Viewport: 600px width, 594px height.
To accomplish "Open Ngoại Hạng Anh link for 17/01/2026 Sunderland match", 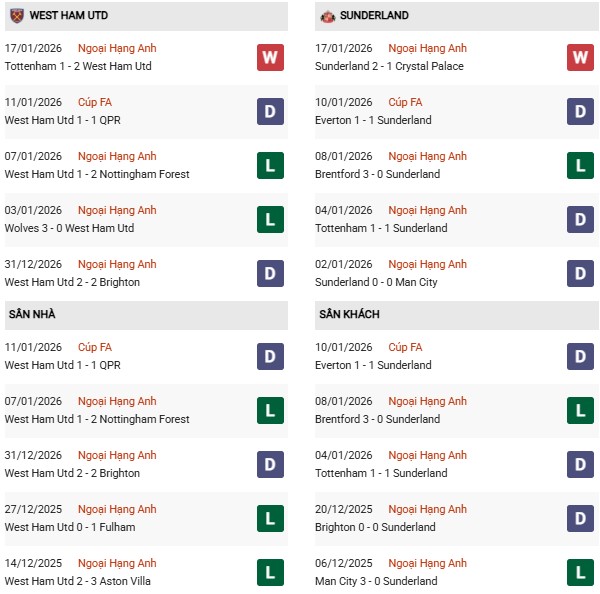I will (428, 48).
